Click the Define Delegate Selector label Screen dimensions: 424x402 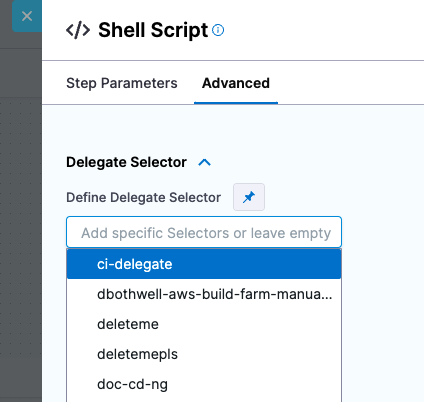point(143,197)
